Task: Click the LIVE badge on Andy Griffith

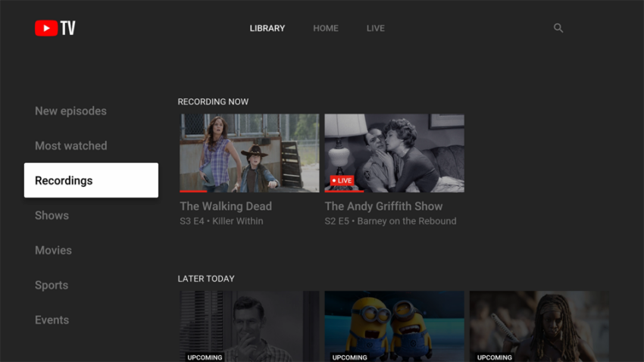Action: coord(342,180)
